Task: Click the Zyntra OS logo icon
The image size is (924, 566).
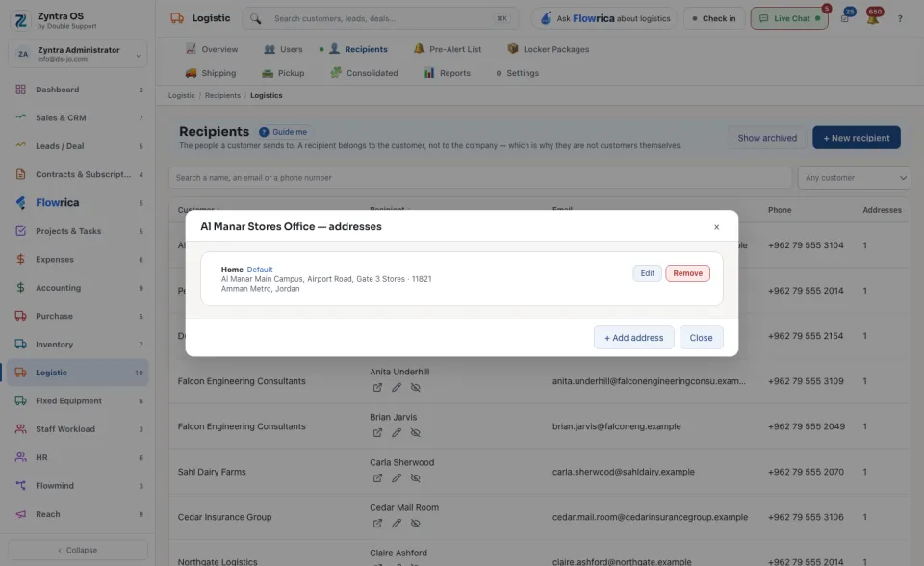Action: coord(20,20)
